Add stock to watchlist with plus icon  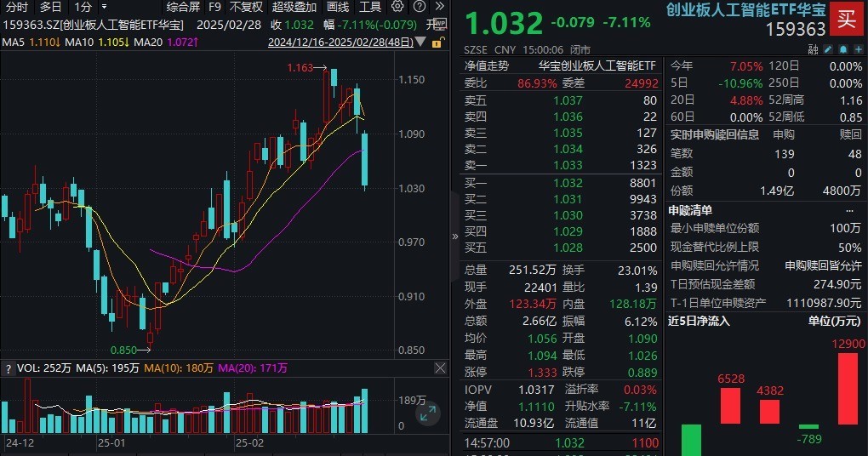coord(857,50)
